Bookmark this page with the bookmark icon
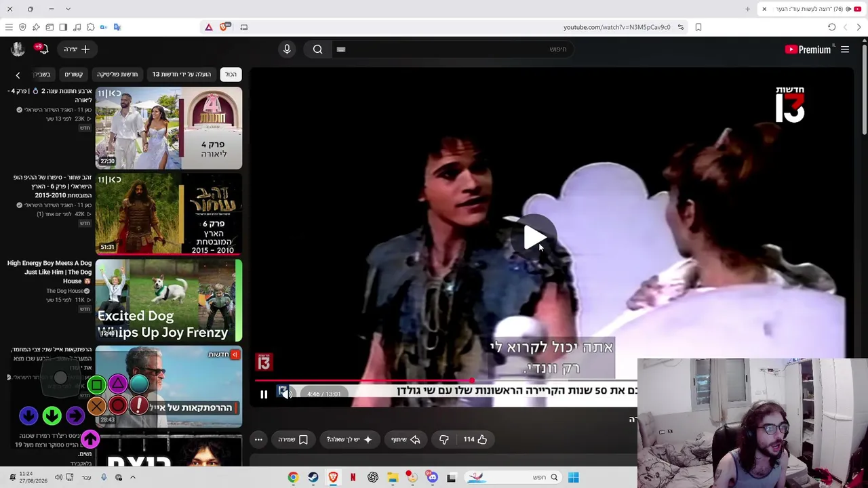This screenshot has width=868, height=488. pyautogui.click(x=698, y=27)
